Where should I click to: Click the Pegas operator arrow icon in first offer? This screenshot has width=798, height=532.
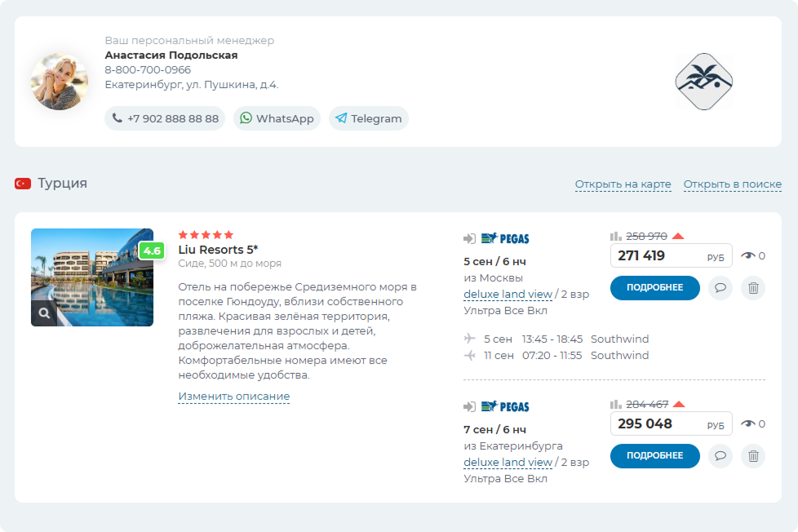(469, 238)
